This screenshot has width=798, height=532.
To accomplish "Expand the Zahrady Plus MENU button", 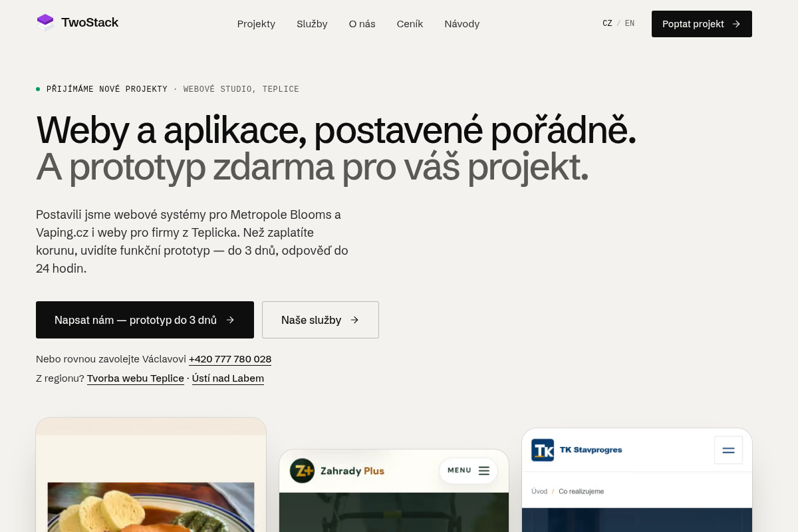I will click(x=468, y=471).
